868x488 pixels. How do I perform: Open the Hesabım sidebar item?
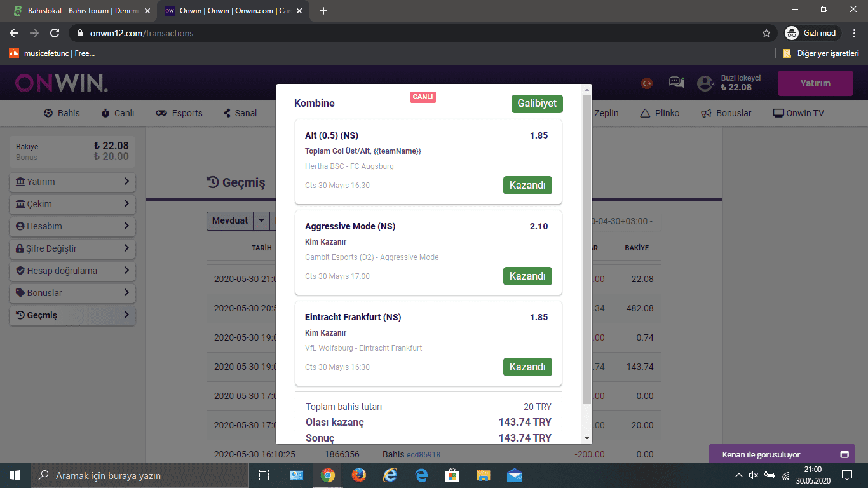click(x=72, y=226)
